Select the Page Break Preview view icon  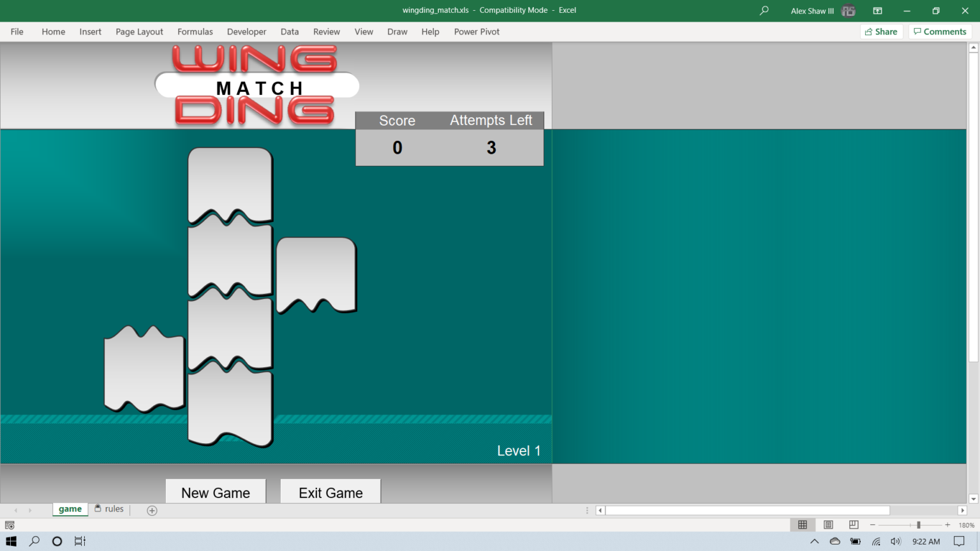point(853,524)
